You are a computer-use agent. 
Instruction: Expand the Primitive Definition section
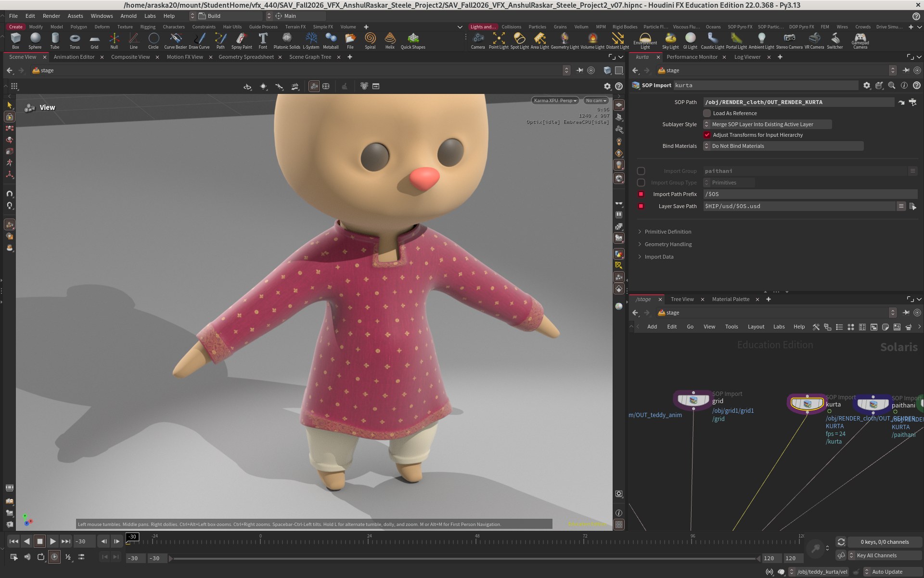(x=667, y=232)
